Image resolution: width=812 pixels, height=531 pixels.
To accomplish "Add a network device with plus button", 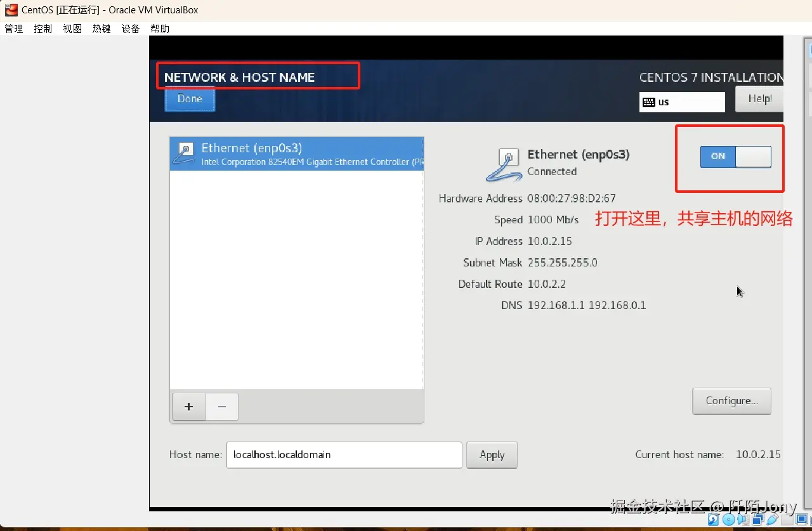I will pos(188,407).
